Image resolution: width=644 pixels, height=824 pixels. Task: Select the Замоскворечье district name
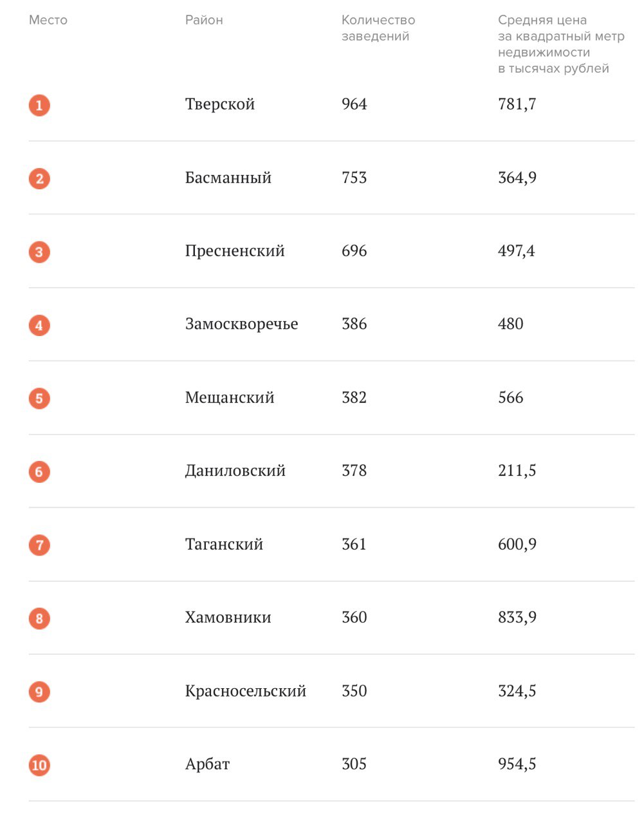[242, 324]
